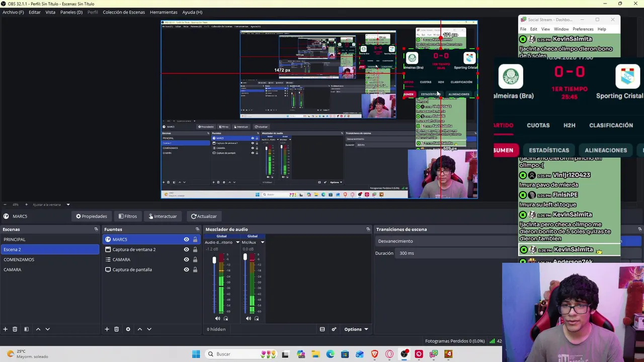Toggle monitoring icon on desktop audio channel
Image resolution: width=644 pixels, height=362 pixels.
225,318
